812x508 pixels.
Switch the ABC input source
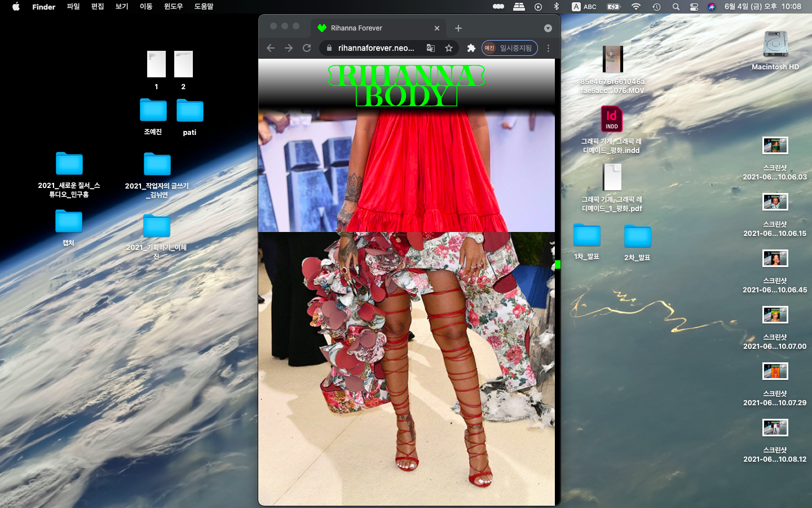584,7
